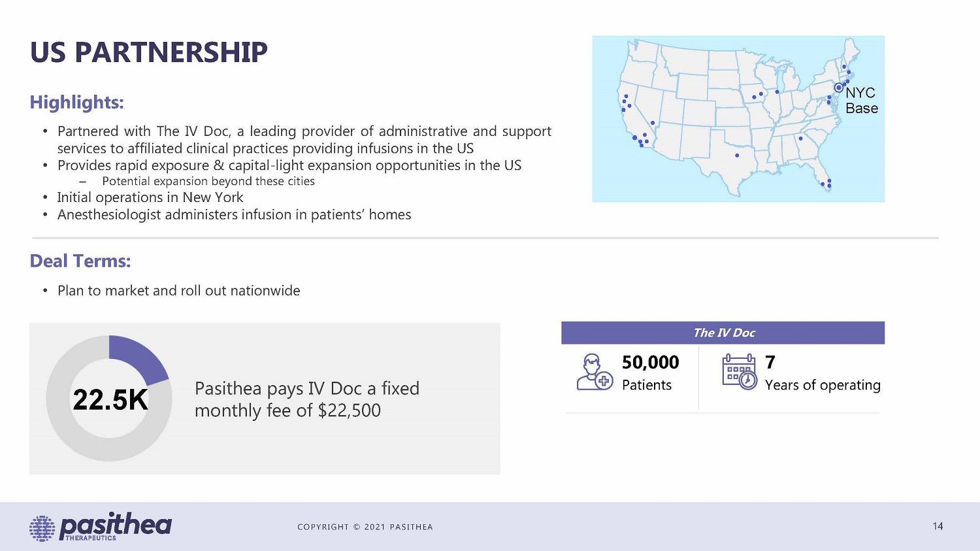
Task: Click the calendar clock icon
Action: pyautogui.click(x=739, y=371)
